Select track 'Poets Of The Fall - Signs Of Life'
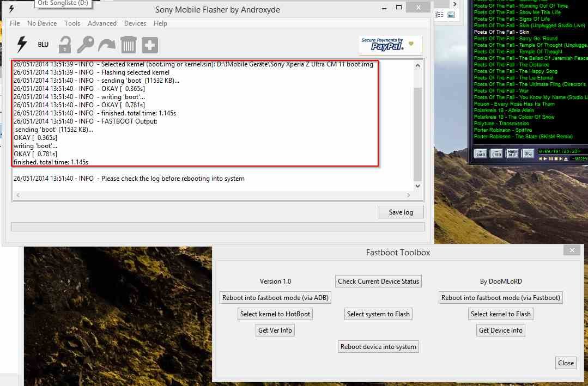The image size is (588, 386). 512,19
